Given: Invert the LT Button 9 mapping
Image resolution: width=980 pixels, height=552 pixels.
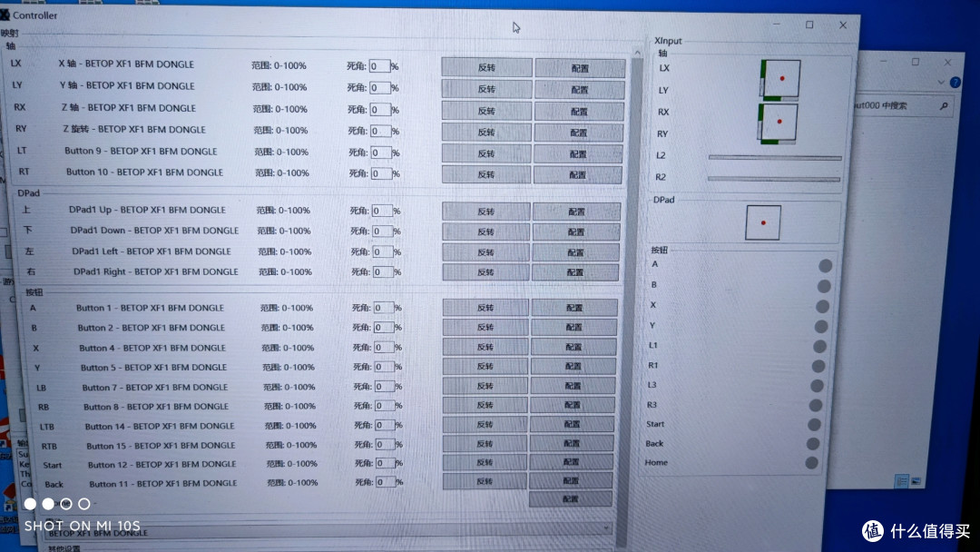Looking at the screenshot, I should click(x=486, y=153).
